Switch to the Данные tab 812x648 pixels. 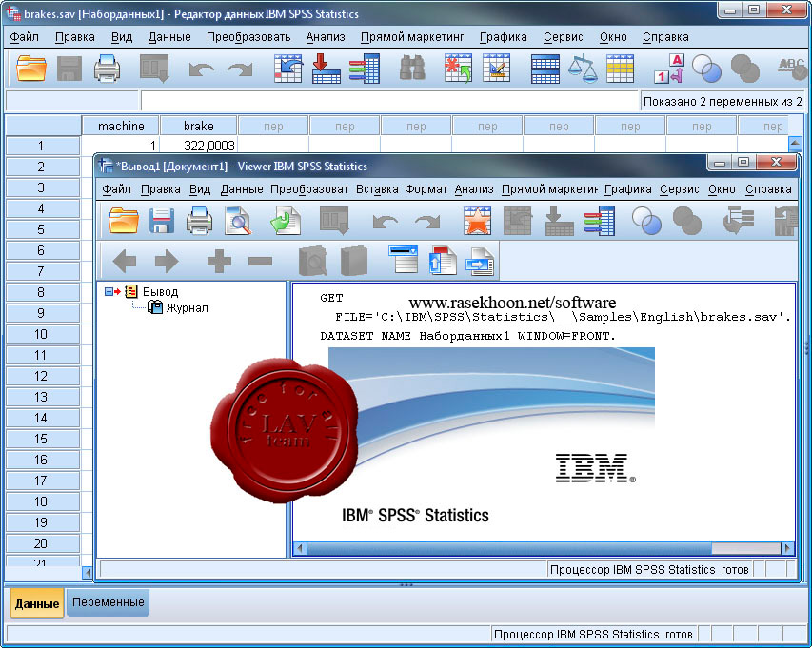(x=37, y=603)
